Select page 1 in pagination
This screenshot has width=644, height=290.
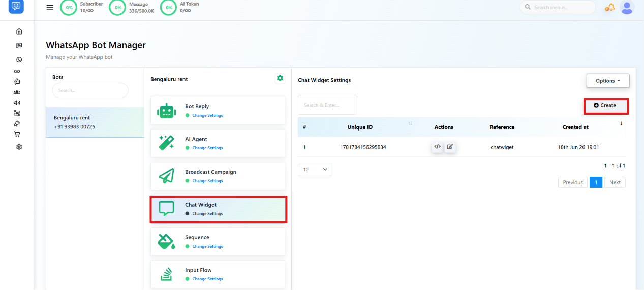pos(596,182)
